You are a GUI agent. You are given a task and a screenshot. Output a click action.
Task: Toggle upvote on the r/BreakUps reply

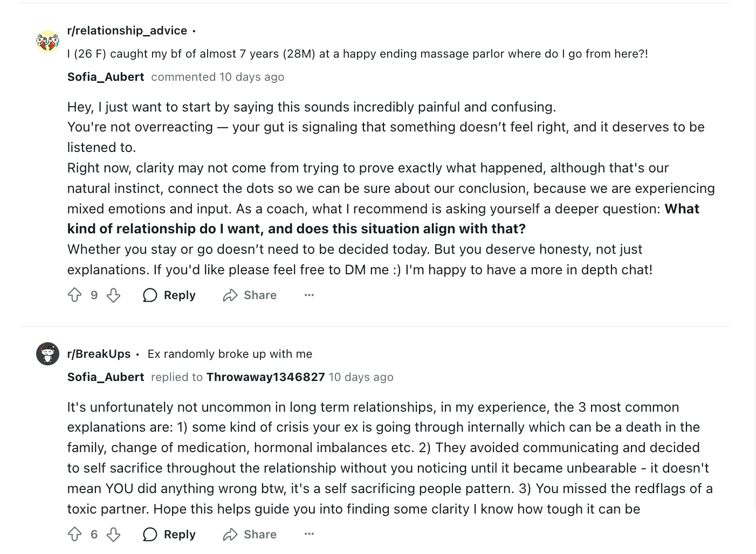pos(75,534)
